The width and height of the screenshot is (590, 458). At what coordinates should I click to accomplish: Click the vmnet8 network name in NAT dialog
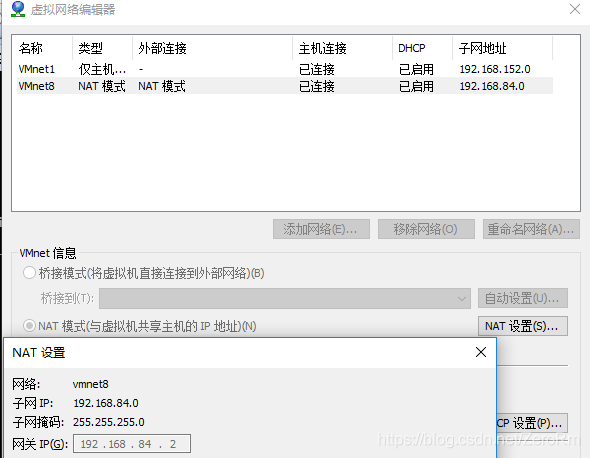[x=90, y=384]
